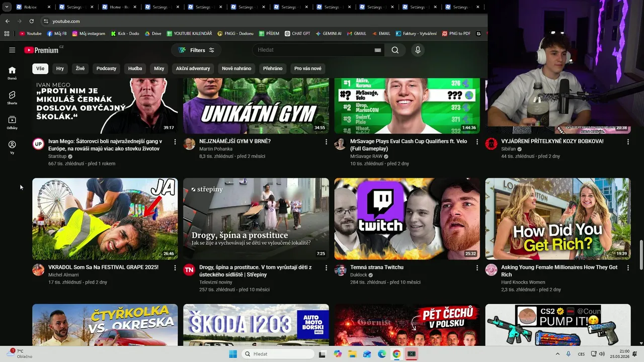Open more options for Ivan Mego video
Image resolution: width=644 pixels, height=362 pixels.
click(x=175, y=142)
